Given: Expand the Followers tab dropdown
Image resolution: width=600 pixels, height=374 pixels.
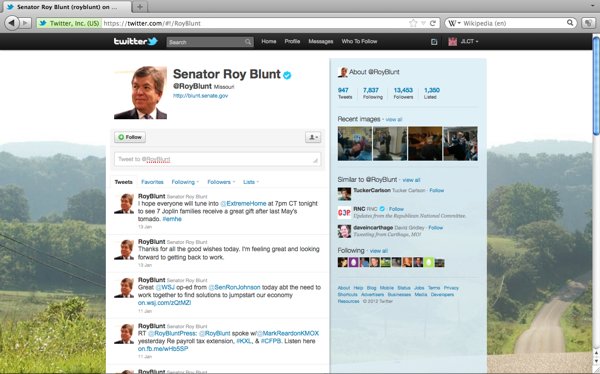Looking at the screenshot, I should 233,182.
